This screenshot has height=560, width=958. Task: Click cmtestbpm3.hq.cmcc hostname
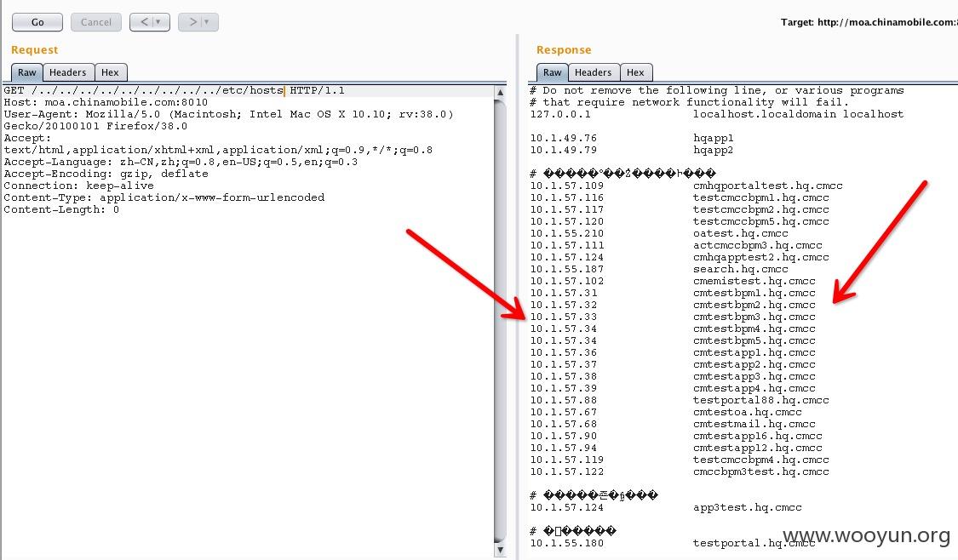754,317
